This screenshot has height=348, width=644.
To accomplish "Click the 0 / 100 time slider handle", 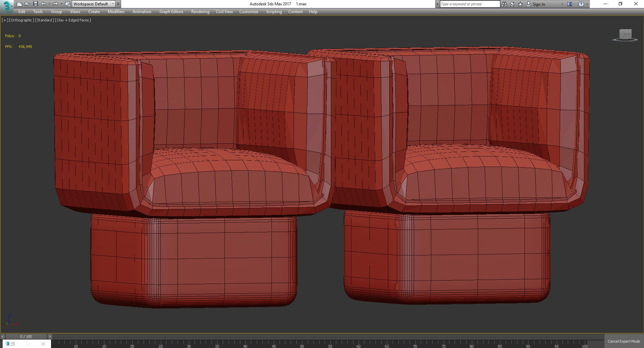I will 26,337.
